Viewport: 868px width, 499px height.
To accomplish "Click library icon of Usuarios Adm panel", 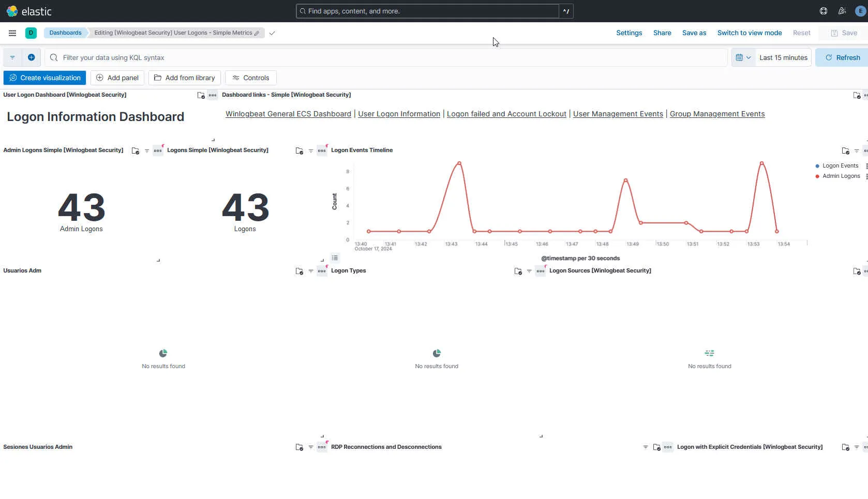I will point(300,271).
